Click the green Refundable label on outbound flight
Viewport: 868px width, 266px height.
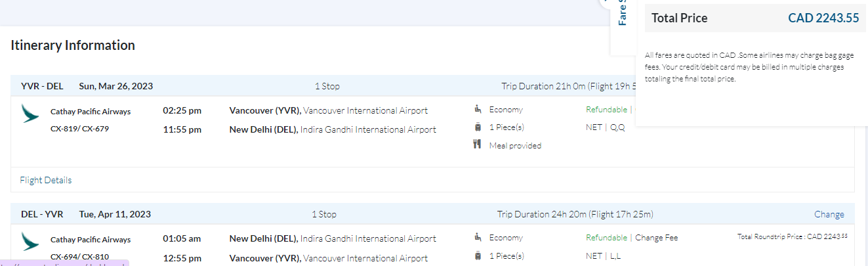[x=606, y=110]
